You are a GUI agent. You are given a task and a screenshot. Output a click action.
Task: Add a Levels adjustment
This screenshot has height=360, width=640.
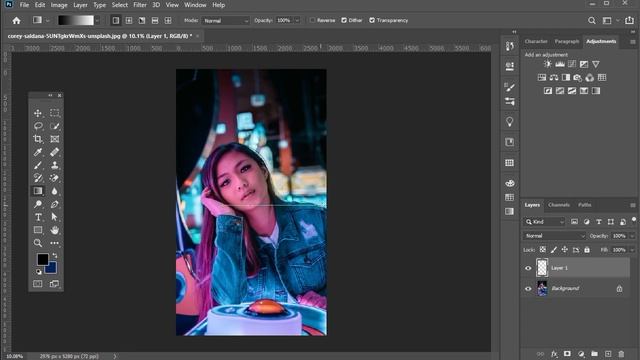tap(560, 64)
